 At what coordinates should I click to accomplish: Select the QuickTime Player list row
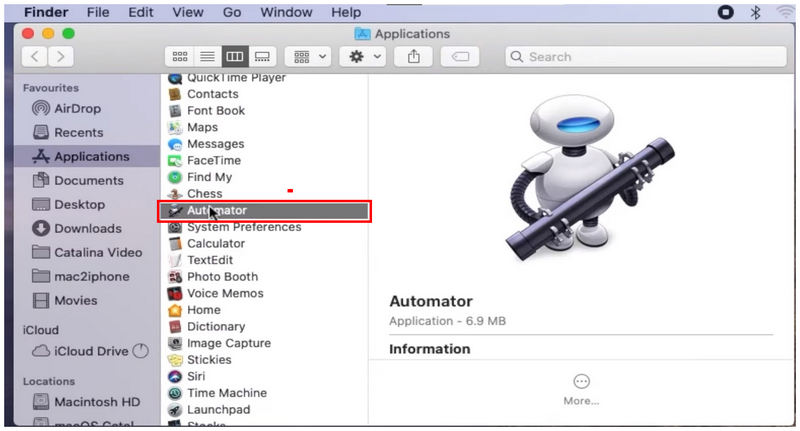(264, 78)
